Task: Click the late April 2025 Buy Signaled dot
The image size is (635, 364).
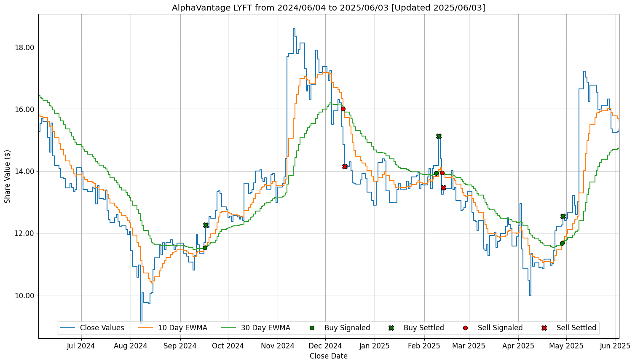Action: pos(562,243)
